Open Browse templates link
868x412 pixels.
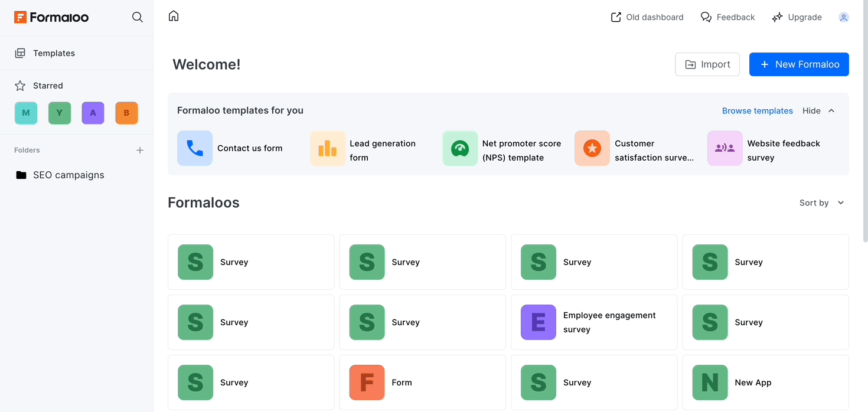click(x=758, y=111)
